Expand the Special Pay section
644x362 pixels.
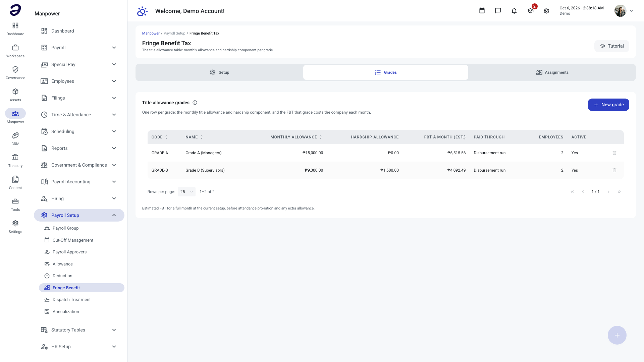point(79,64)
